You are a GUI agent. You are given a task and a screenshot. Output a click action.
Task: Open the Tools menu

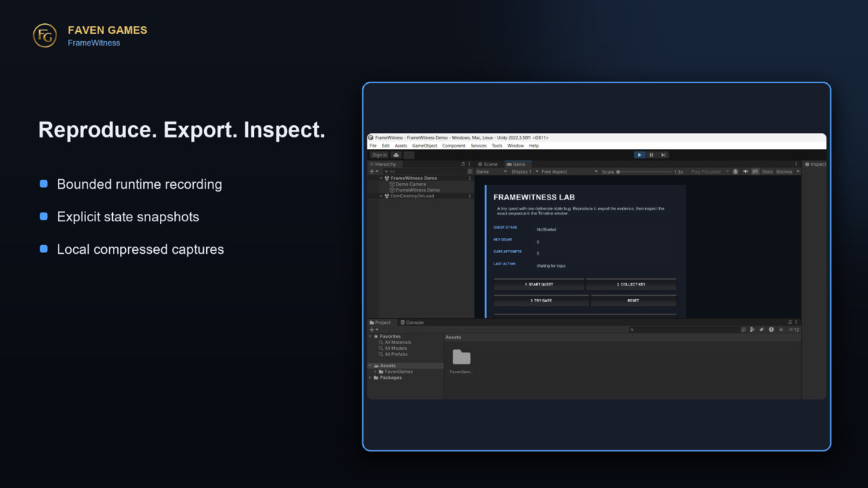[497, 145]
